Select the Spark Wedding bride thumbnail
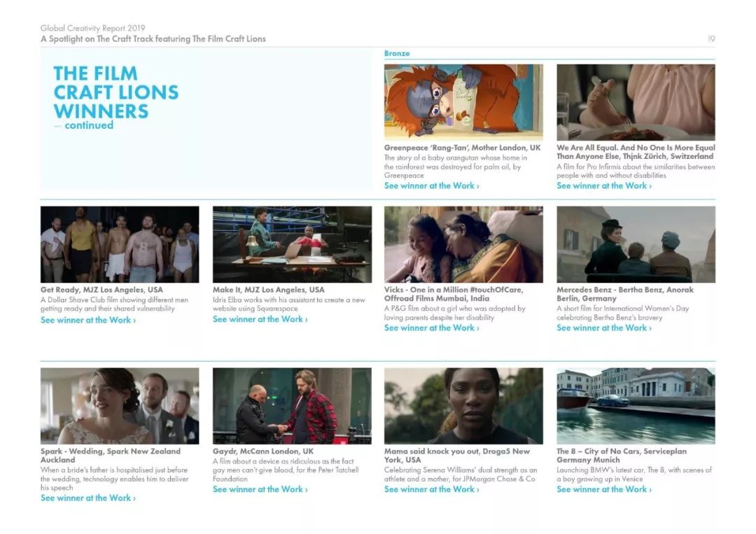 click(x=120, y=406)
